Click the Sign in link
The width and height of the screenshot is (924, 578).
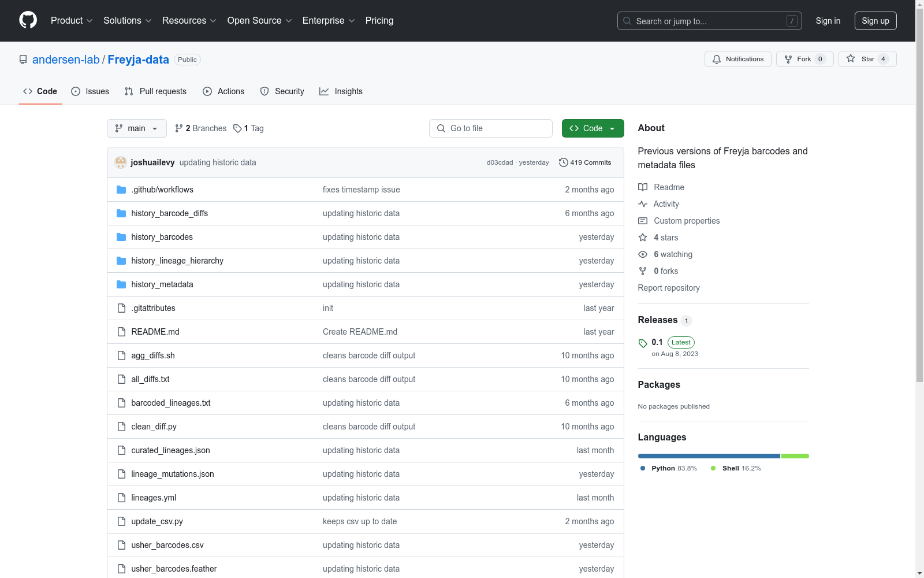coord(828,21)
